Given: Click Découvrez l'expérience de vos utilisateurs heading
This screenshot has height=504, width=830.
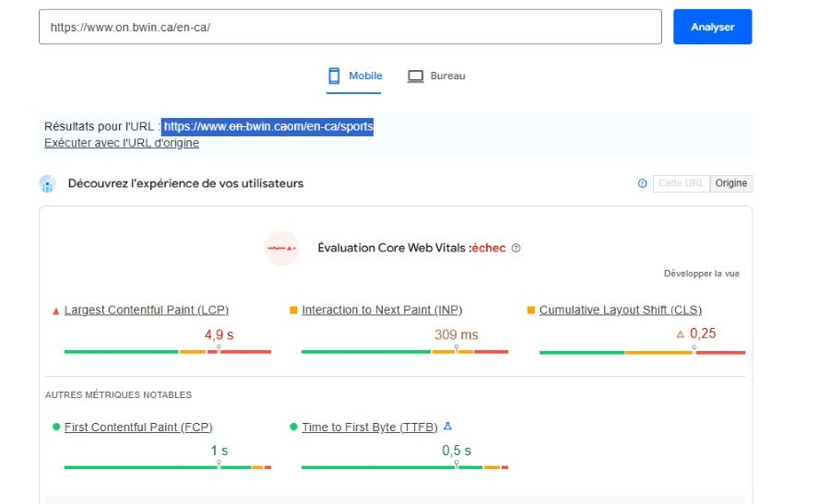Looking at the screenshot, I should pos(185,183).
